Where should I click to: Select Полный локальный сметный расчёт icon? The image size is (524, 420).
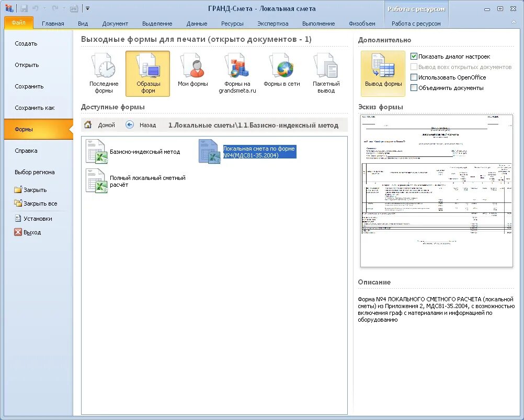pos(97,181)
